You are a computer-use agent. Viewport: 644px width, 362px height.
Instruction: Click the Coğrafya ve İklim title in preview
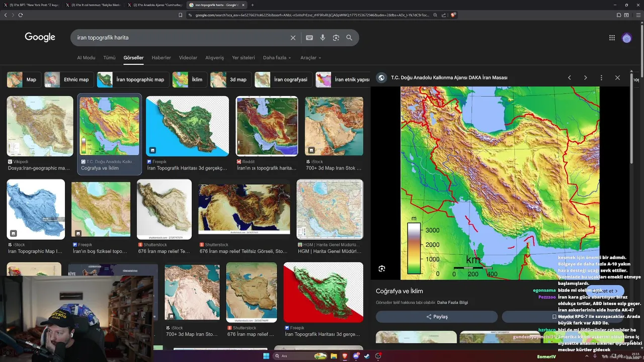click(399, 291)
